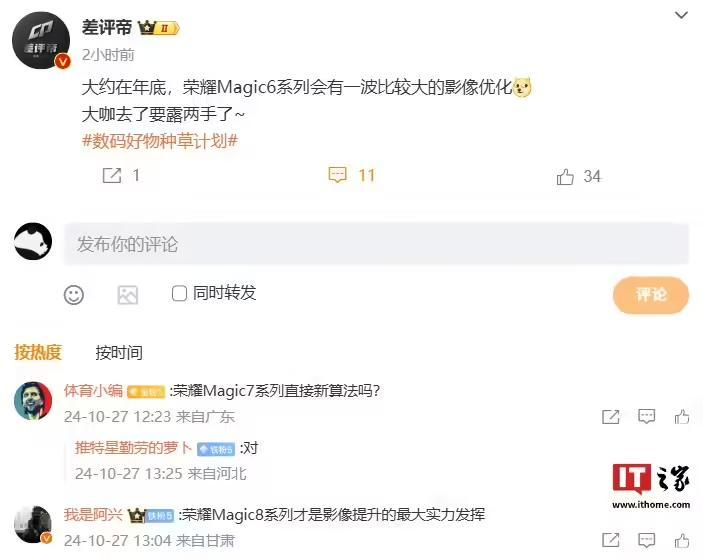Repost 我是阿兴's comment

611,540
